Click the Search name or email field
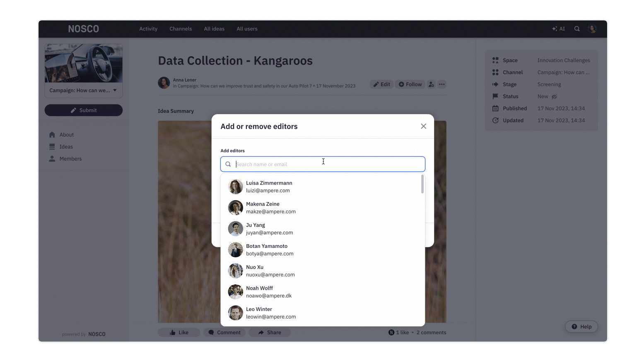Screen dimensions: 644x362 point(323,164)
